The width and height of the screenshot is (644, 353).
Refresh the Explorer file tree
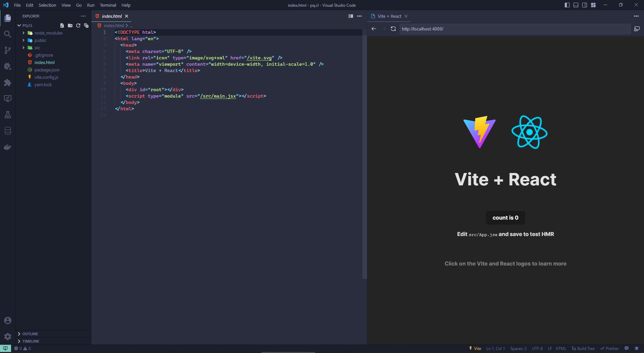(78, 25)
